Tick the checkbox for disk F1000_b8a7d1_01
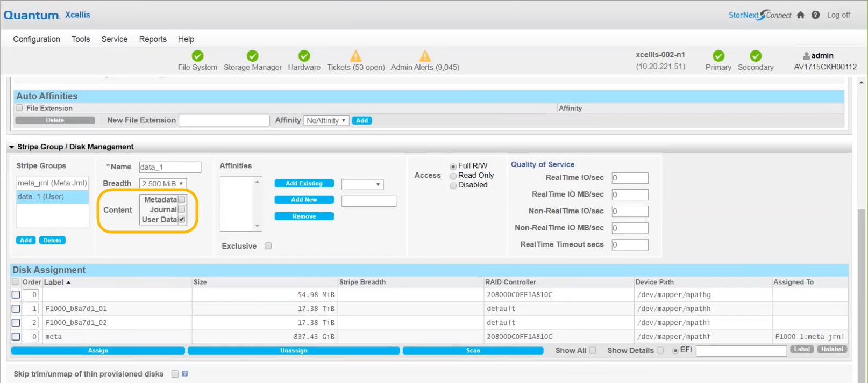The height and width of the screenshot is (383, 868). 16,309
